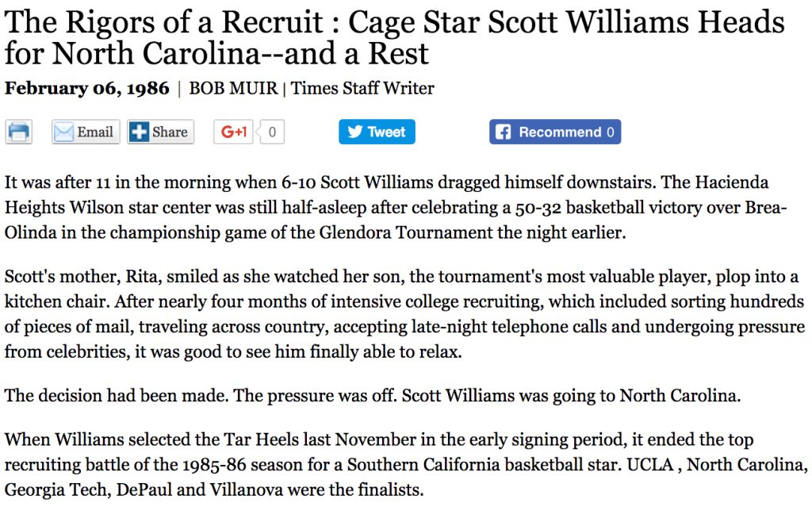The width and height of the screenshot is (812, 522).
Task: Click the Facebook Recommend count
Action: (611, 132)
